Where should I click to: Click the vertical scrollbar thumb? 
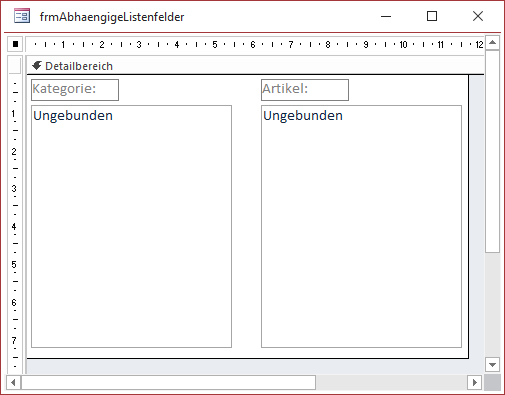tap(492, 152)
